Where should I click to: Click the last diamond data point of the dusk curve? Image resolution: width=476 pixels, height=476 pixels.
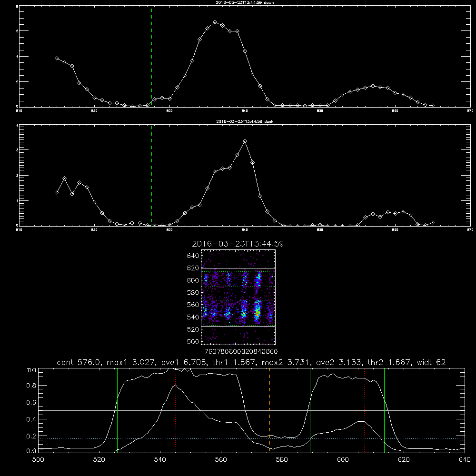433,222
